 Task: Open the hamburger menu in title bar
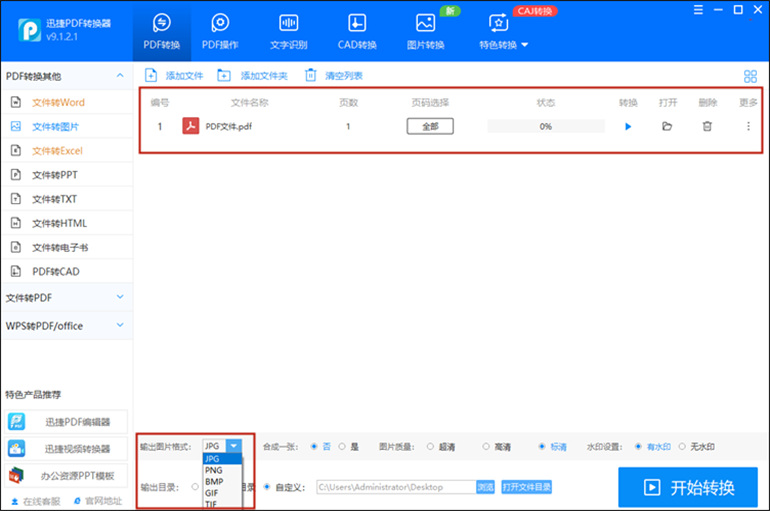698,10
